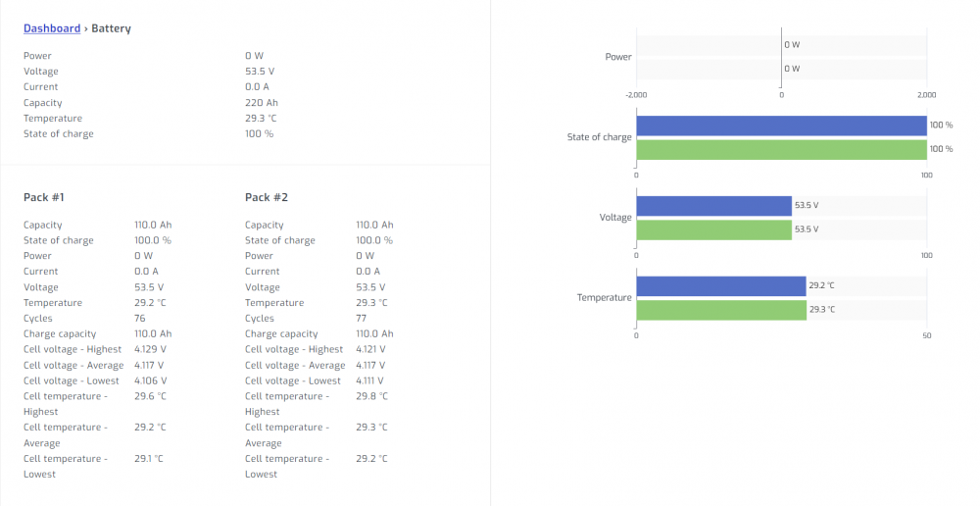Click the Pack #1 heading
980x506 pixels.
click(44, 197)
